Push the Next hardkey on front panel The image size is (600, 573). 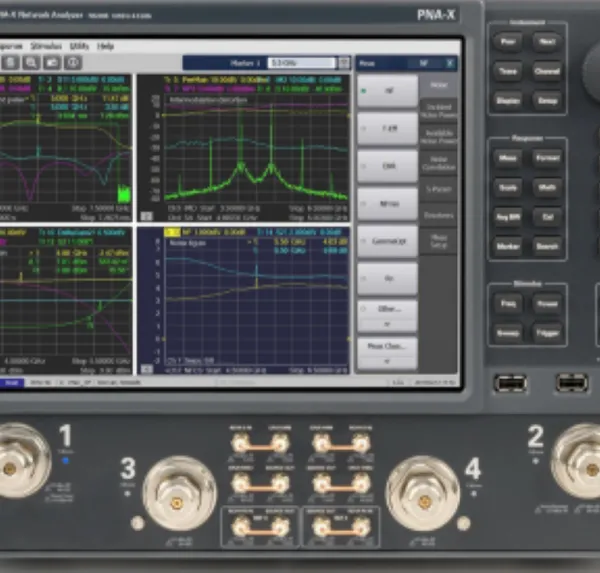[x=547, y=41]
